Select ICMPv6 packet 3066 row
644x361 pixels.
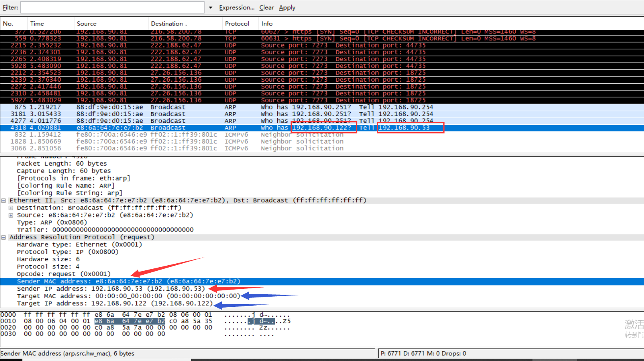click(x=322, y=148)
